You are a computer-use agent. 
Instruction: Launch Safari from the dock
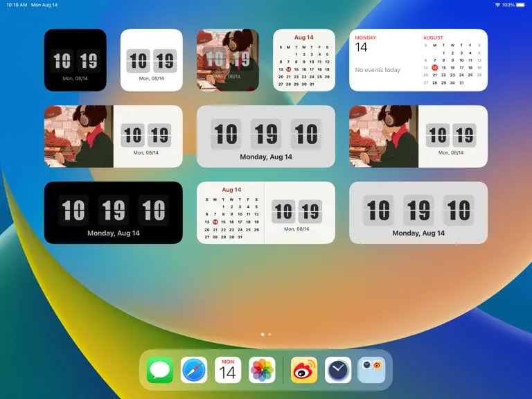194,370
